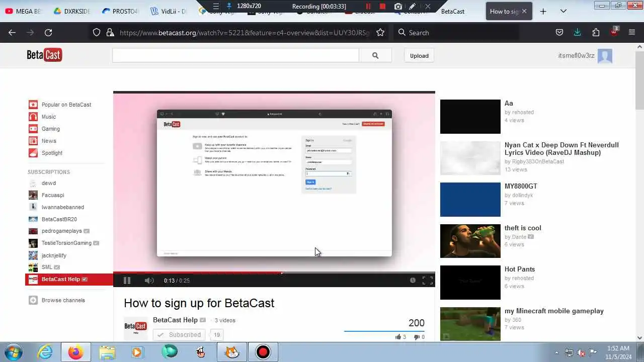Screen dimensions: 644x362
Task: Click the BetaCast search input field
Action: [235, 56]
